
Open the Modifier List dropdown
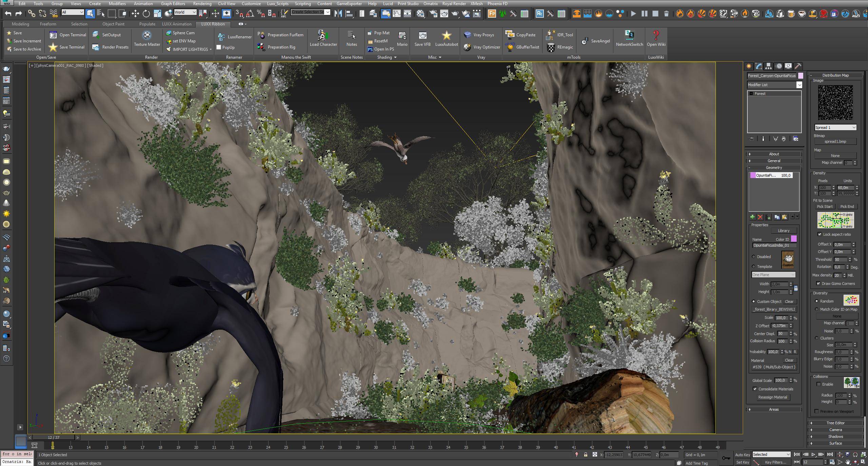pos(774,85)
